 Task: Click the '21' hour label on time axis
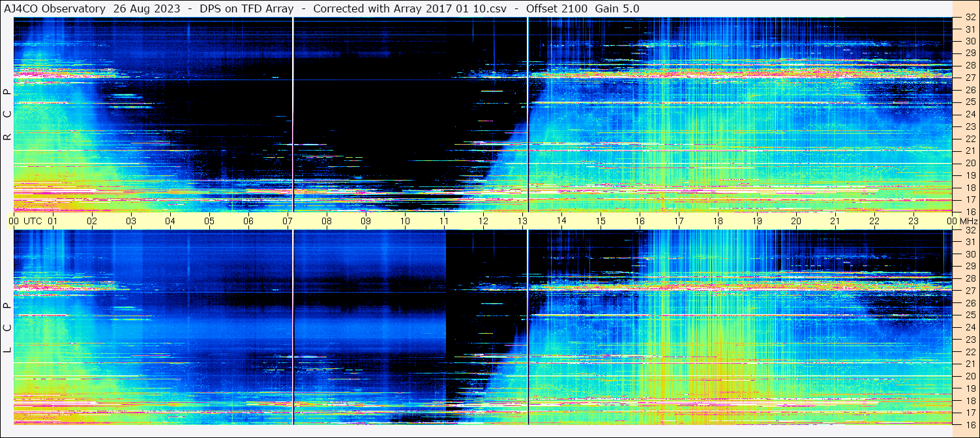pyautogui.click(x=835, y=221)
